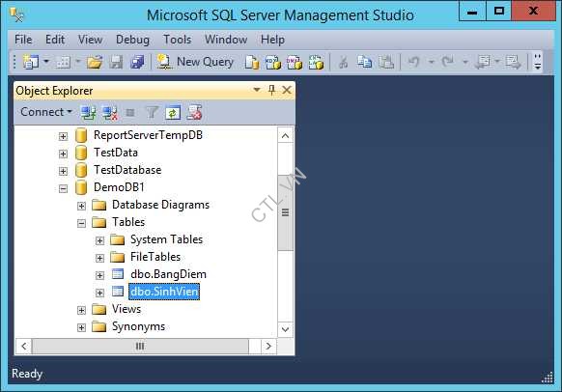Click the Save All icon

point(137,62)
